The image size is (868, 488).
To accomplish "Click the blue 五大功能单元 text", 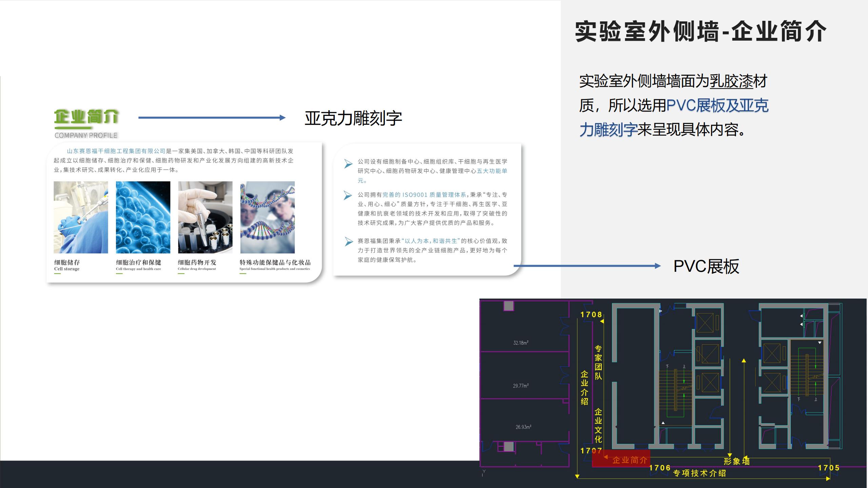I will pyautogui.click(x=492, y=171).
